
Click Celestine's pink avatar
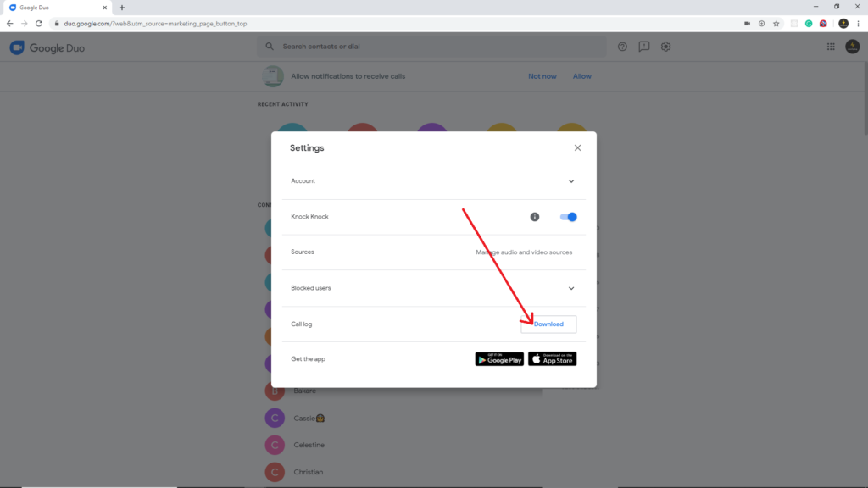coord(275,445)
